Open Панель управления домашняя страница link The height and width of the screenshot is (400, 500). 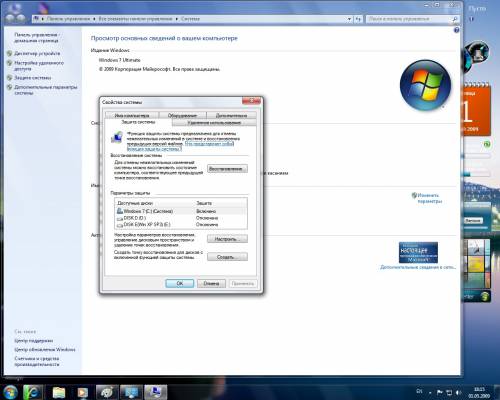[x=37, y=37]
